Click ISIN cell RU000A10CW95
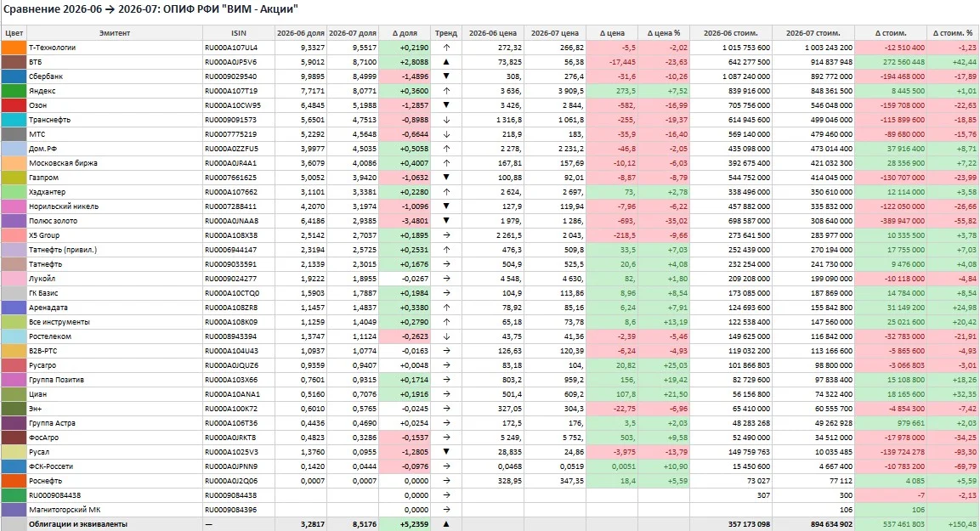This screenshot has height=531, width=980. coord(238,105)
